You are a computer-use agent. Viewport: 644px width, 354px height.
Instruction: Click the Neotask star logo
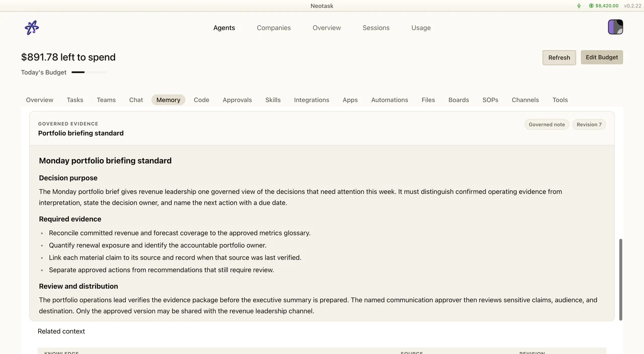32,28
